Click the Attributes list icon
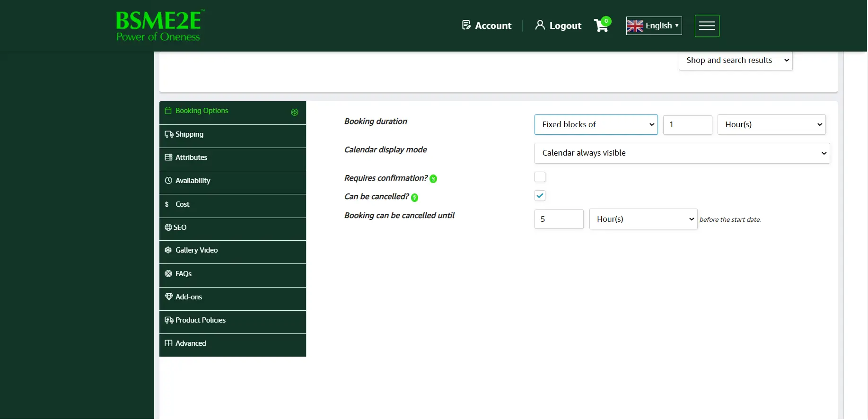868x420 pixels. pos(168,157)
